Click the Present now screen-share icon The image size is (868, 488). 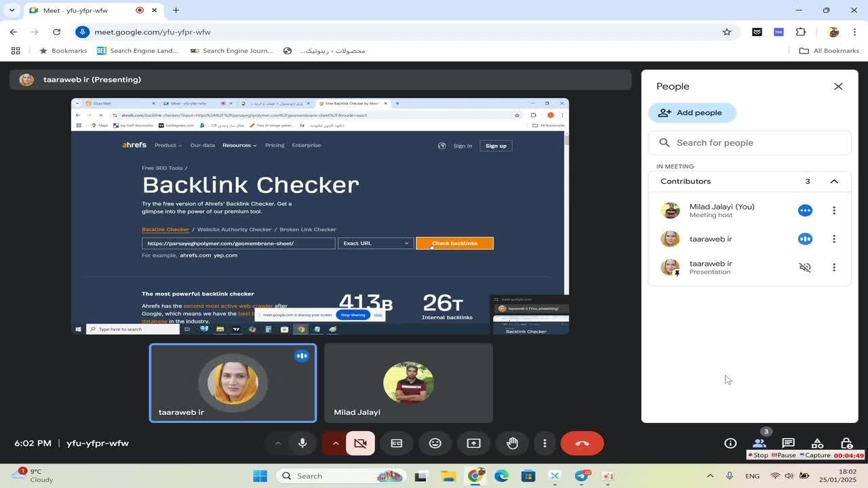pyautogui.click(x=473, y=443)
